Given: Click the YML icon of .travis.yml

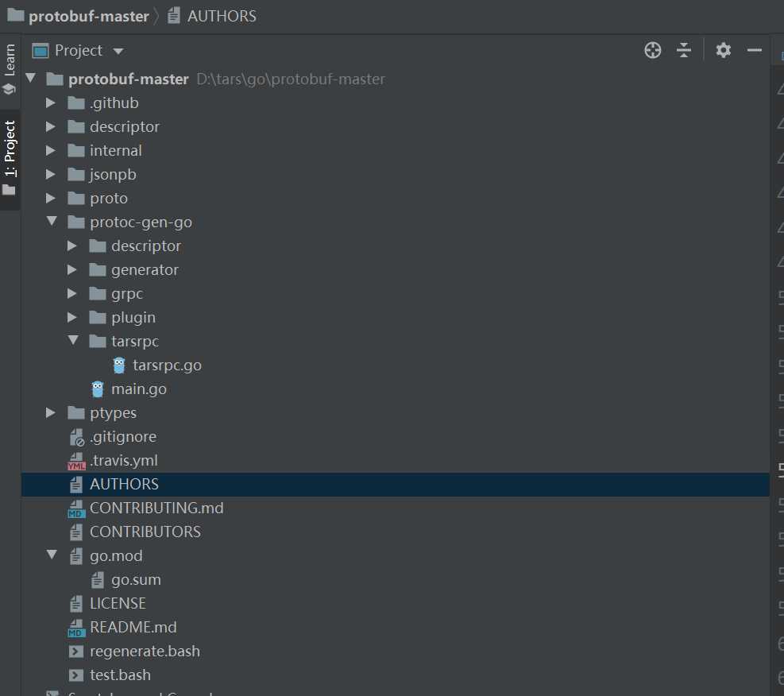Looking at the screenshot, I should tap(76, 461).
